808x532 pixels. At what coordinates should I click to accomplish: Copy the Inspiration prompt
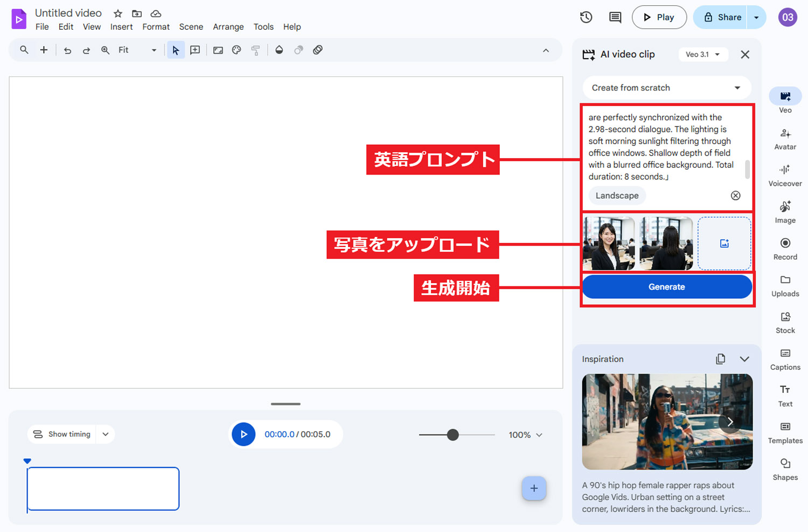[x=721, y=359]
